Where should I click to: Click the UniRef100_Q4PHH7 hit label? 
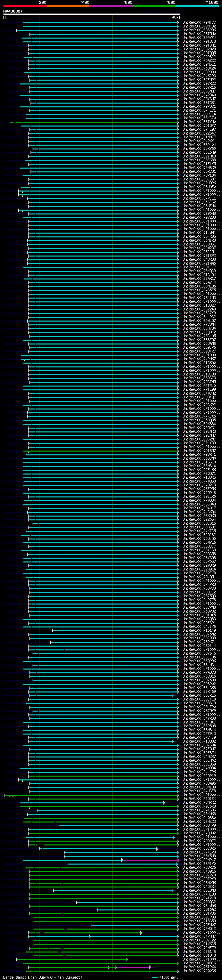[199, 937]
